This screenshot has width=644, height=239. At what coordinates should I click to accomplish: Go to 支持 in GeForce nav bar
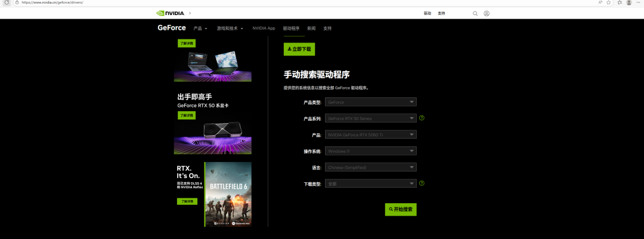coord(327,29)
